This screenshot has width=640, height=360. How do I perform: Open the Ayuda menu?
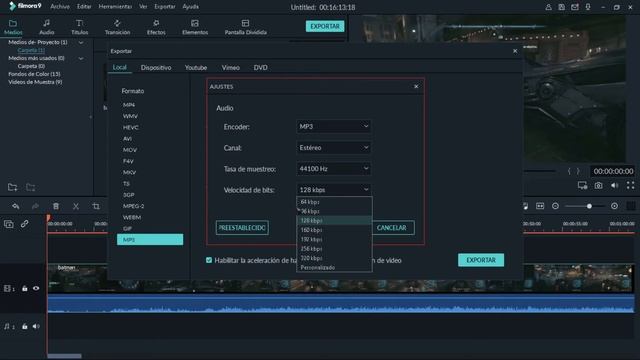191,7
